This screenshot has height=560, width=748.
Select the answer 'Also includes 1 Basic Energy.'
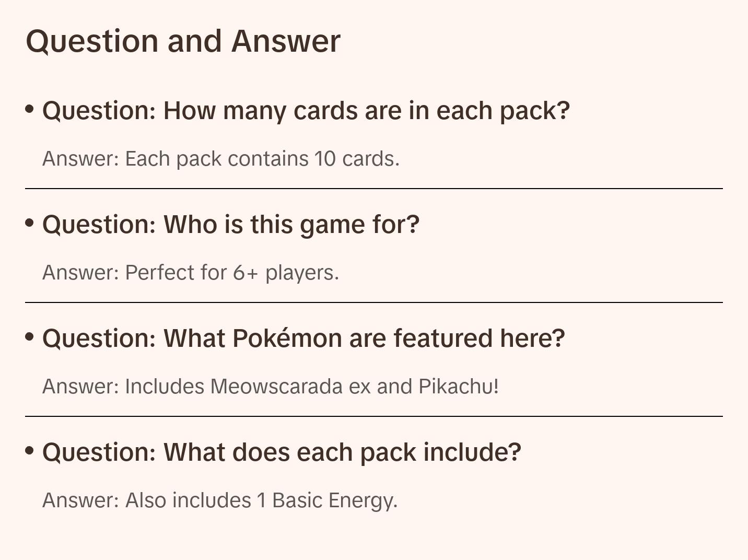click(220, 500)
